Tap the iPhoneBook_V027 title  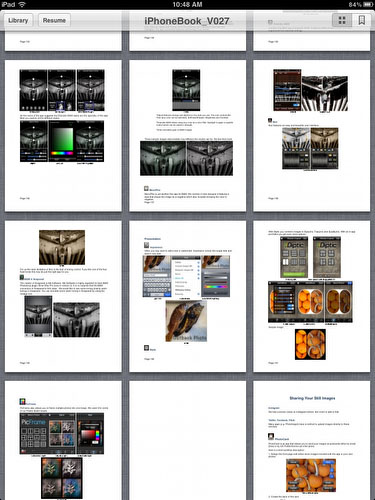coord(187,21)
